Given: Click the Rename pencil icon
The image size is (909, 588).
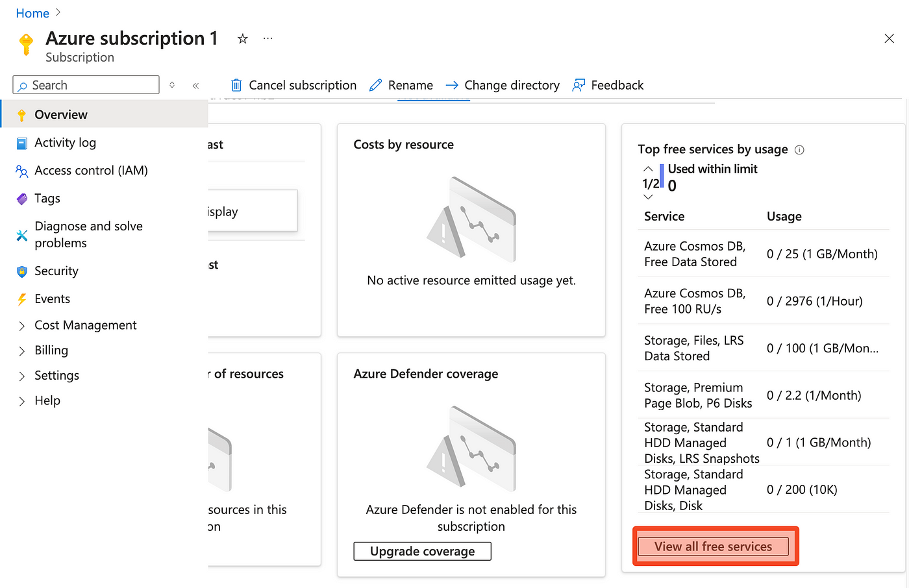Looking at the screenshot, I should (375, 85).
